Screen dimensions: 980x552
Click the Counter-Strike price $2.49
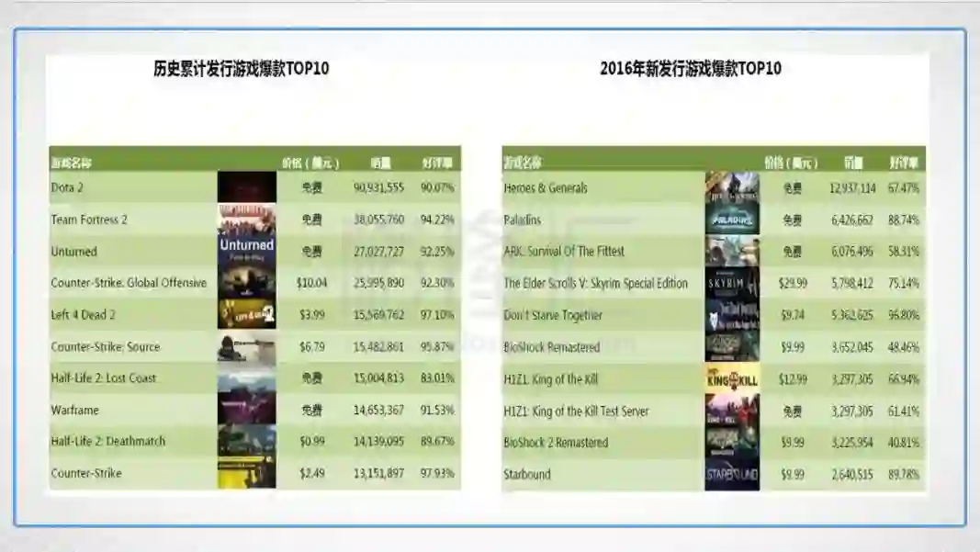pyautogui.click(x=312, y=473)
